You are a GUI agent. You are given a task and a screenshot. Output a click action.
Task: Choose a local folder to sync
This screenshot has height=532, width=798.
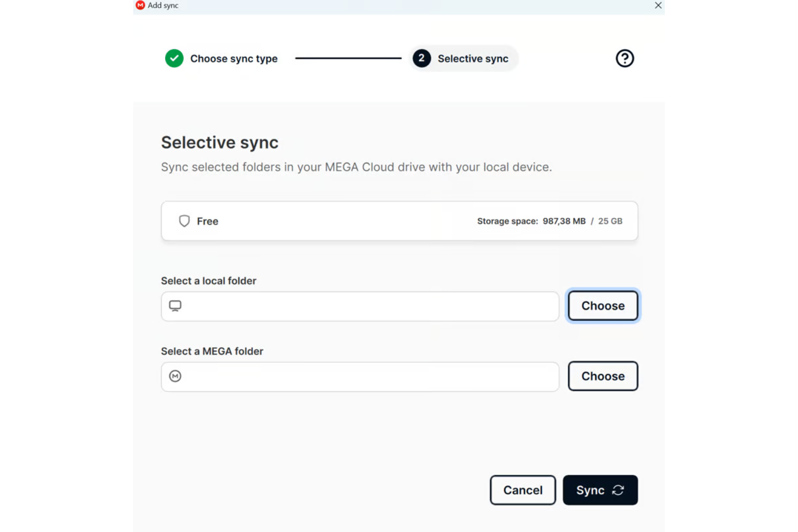point(603,306)
